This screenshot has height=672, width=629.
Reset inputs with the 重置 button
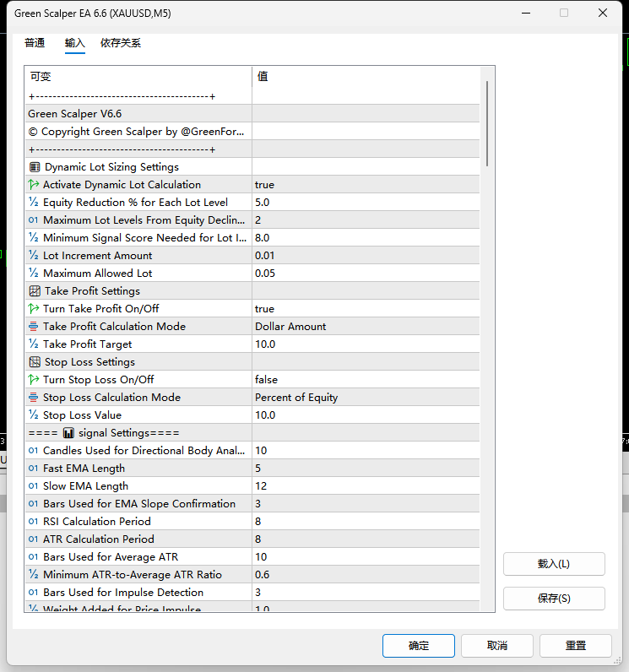(x=576, y=646)
